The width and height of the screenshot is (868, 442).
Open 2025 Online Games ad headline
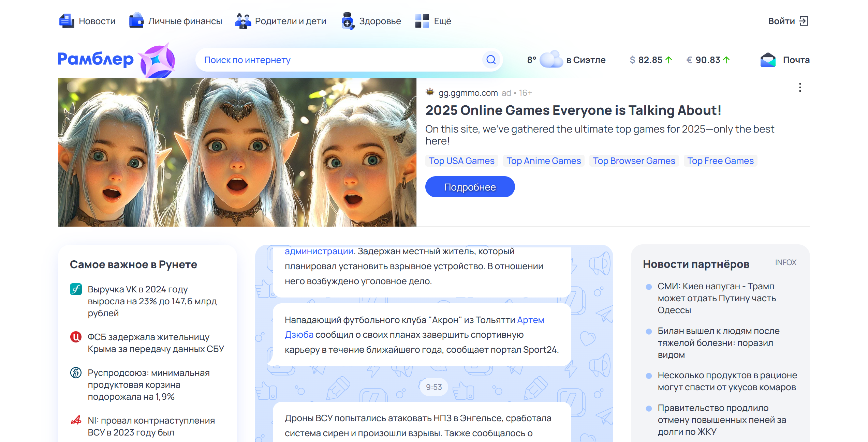[573, 110]
